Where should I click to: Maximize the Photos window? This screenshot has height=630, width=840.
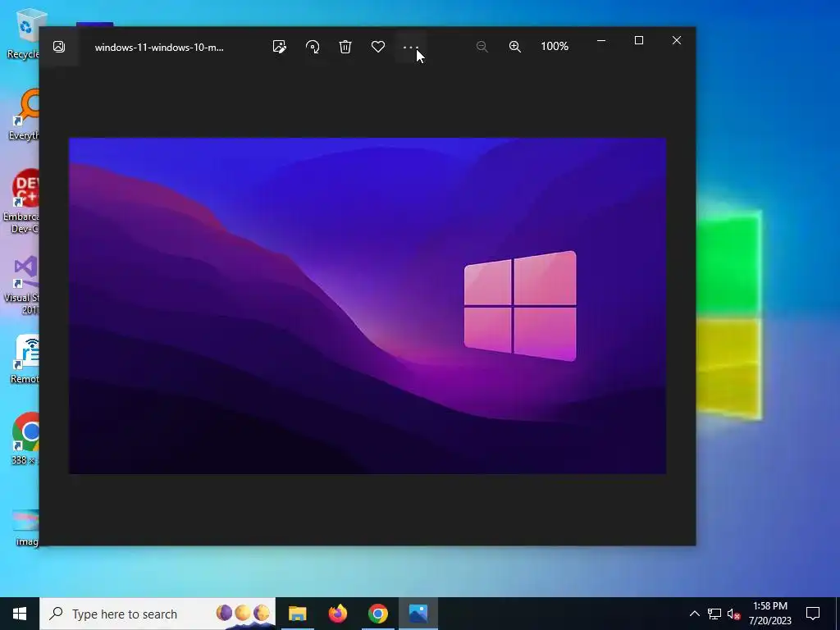[638, 41]
